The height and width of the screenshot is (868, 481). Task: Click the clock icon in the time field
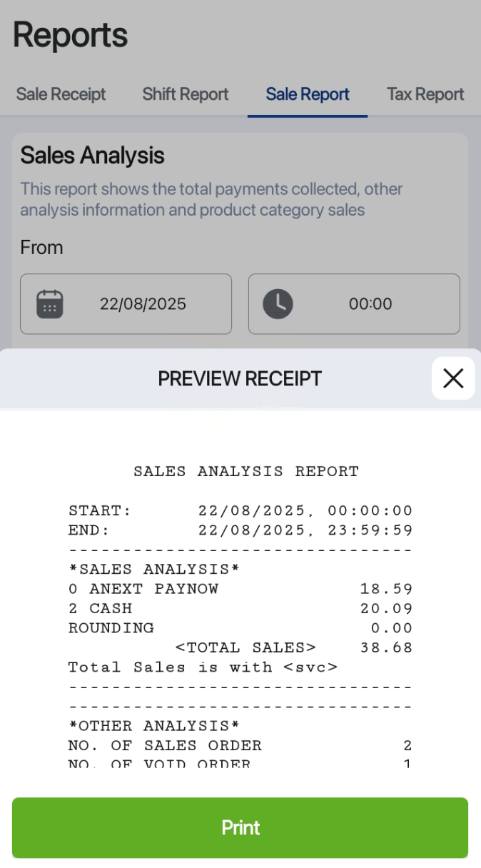(278, 304)
